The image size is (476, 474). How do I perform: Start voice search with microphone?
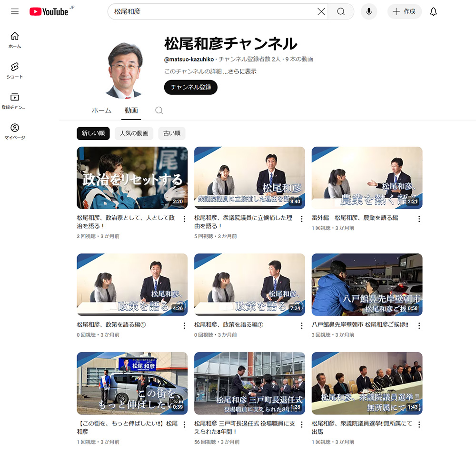369,11
